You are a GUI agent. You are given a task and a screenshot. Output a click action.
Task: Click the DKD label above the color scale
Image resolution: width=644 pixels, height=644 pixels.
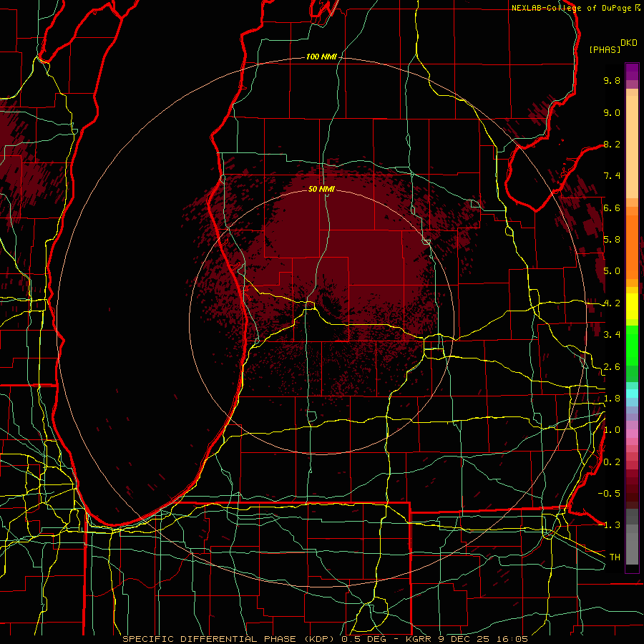coord(629,43)
